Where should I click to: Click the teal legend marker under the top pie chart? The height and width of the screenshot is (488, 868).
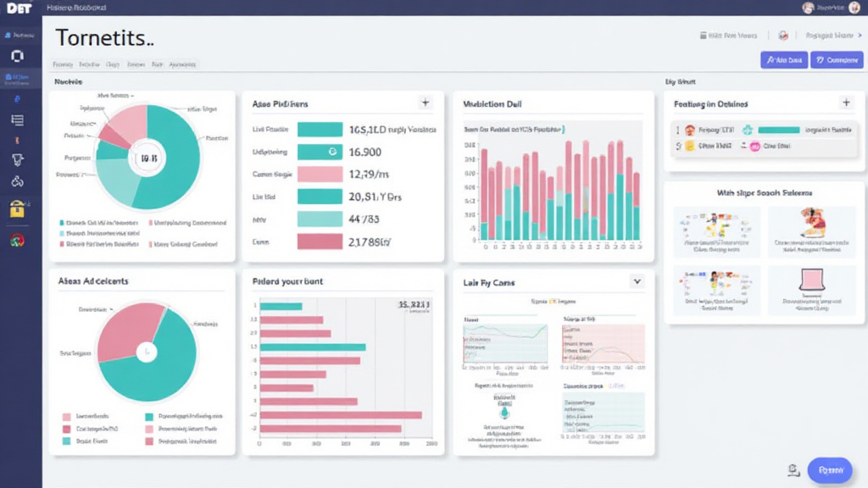coord(62,223)
